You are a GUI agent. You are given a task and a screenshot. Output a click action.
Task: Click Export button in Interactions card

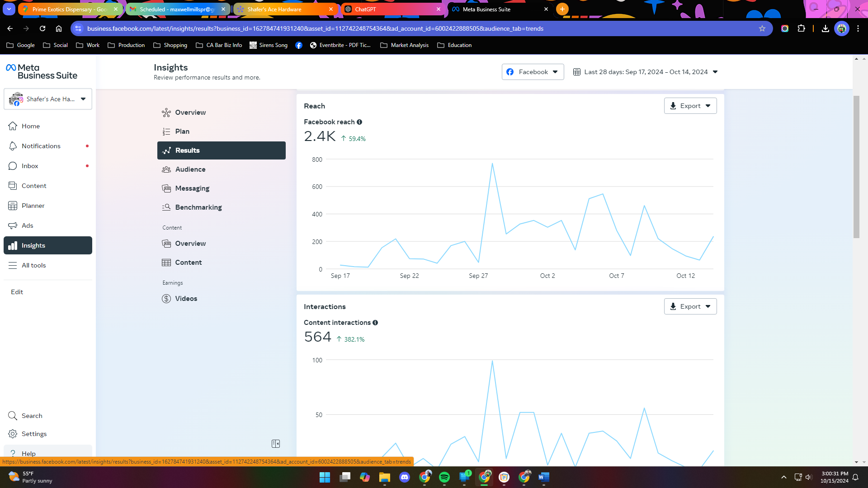[690, 306]
